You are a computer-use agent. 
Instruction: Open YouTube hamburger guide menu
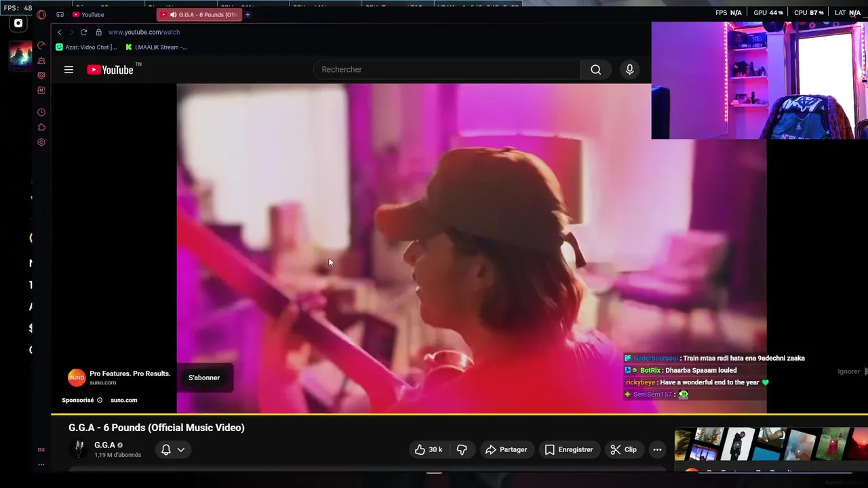68,69
